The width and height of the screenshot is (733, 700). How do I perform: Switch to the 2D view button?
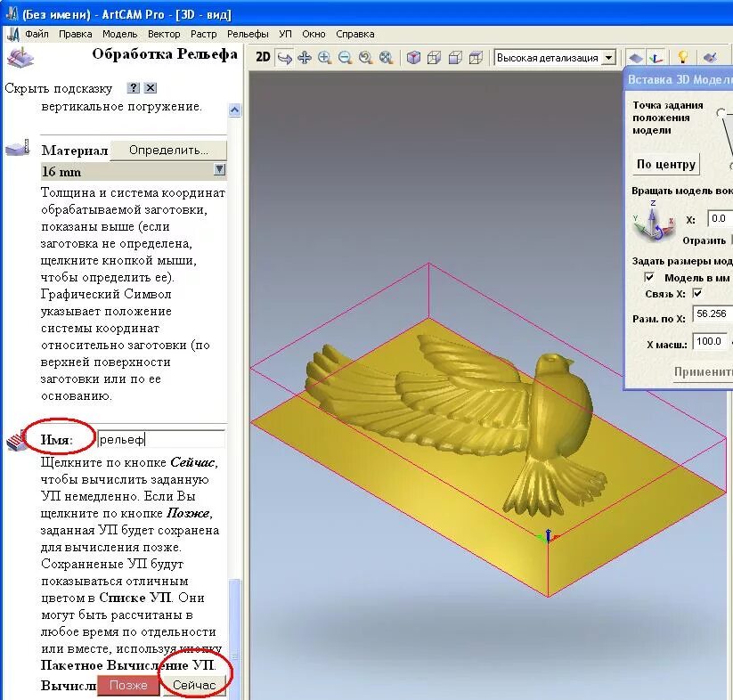click(263, 58)
